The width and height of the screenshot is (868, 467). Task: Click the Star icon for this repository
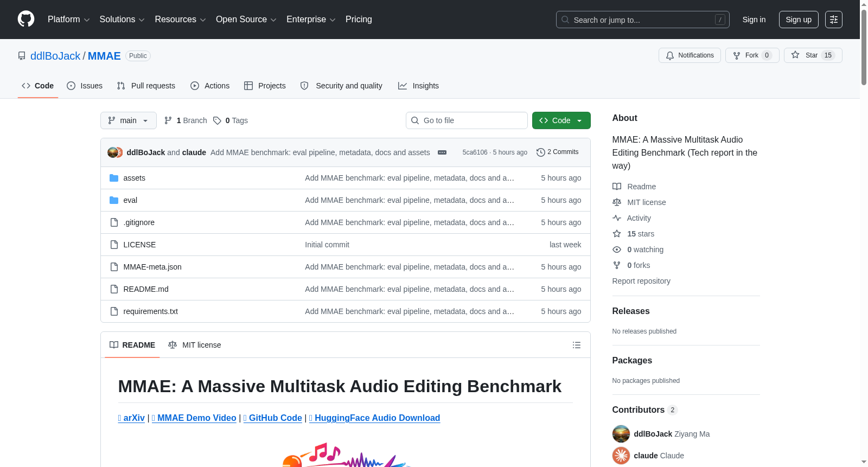pyautogui.click(x=795, y=55)
